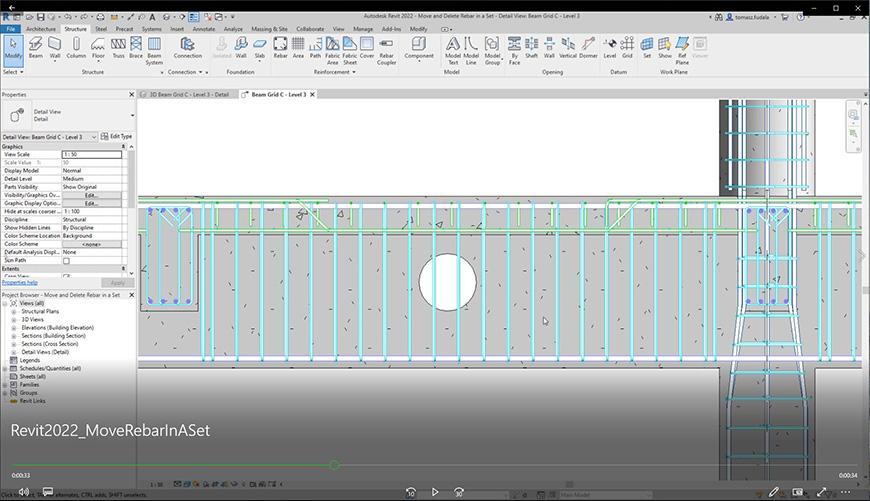Choose the Shaft opening tool
This screenshot has width=870, height=501.
532,48
